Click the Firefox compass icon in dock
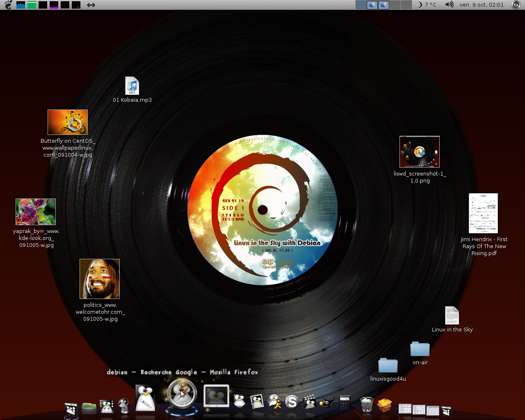Image resolution: width=525 pixels, height=420 pixels. click(182, 393)
